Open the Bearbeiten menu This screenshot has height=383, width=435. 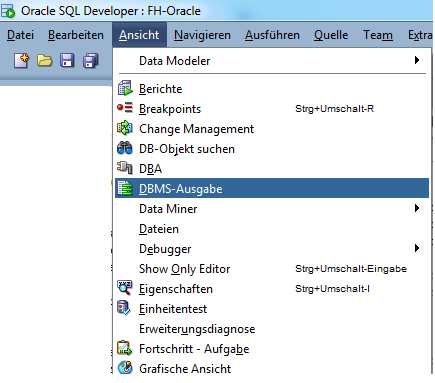click(x=76, y=35)
